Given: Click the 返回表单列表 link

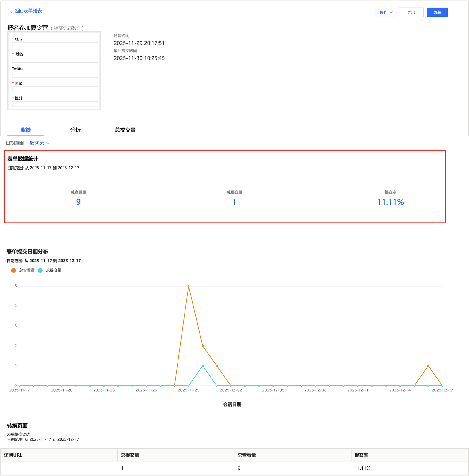Looking at the screenshot, I should pyautogui.click(x=28, y=11).
